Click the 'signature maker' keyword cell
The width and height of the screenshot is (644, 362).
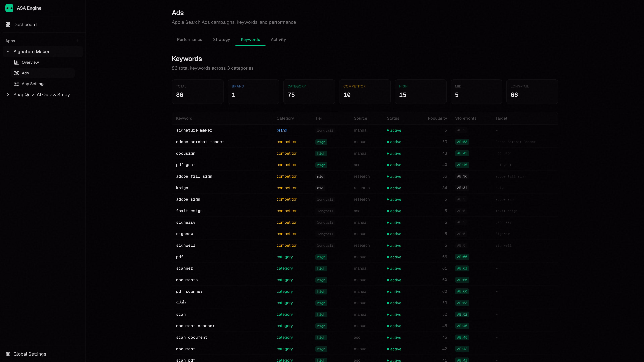(x=194, y=130)
